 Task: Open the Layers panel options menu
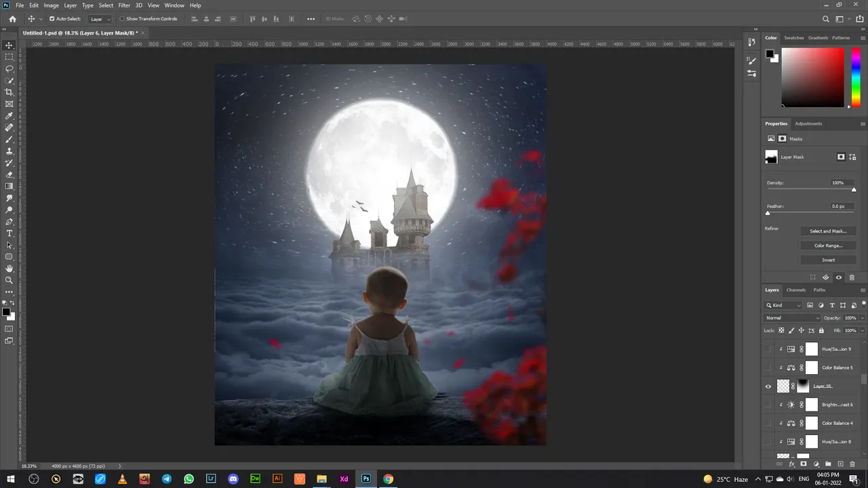[863, 290]
